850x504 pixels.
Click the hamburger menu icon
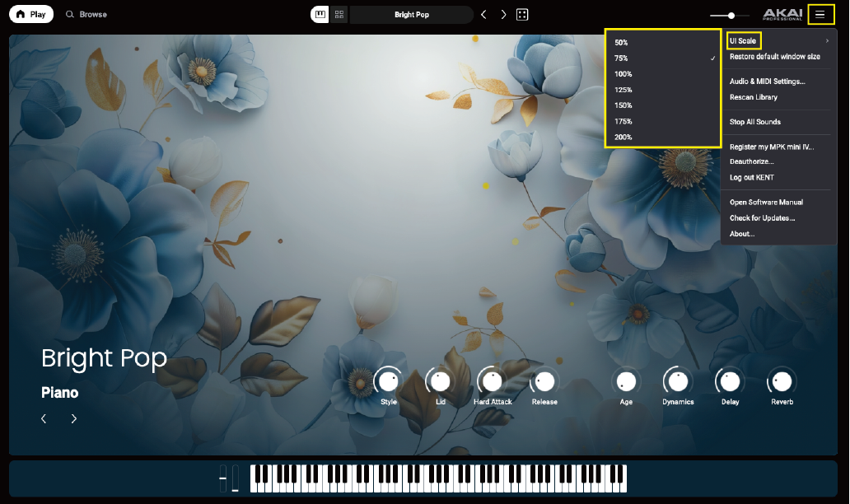(820, 14)
